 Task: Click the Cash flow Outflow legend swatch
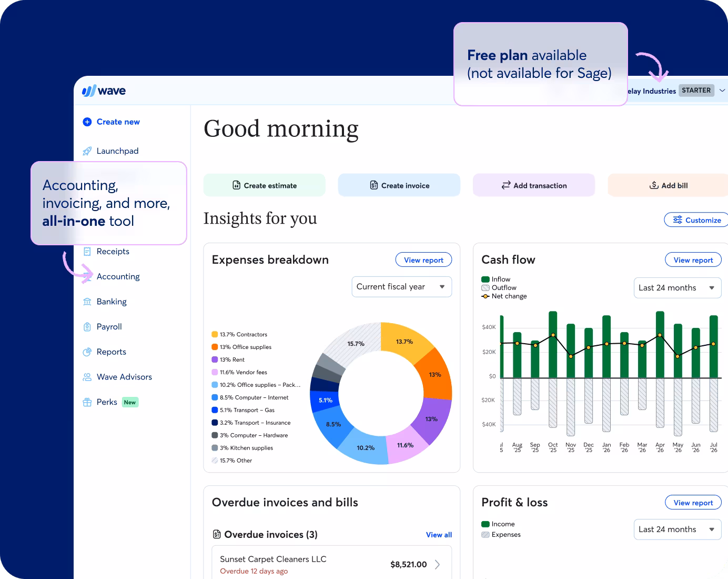tap(486, 288)
